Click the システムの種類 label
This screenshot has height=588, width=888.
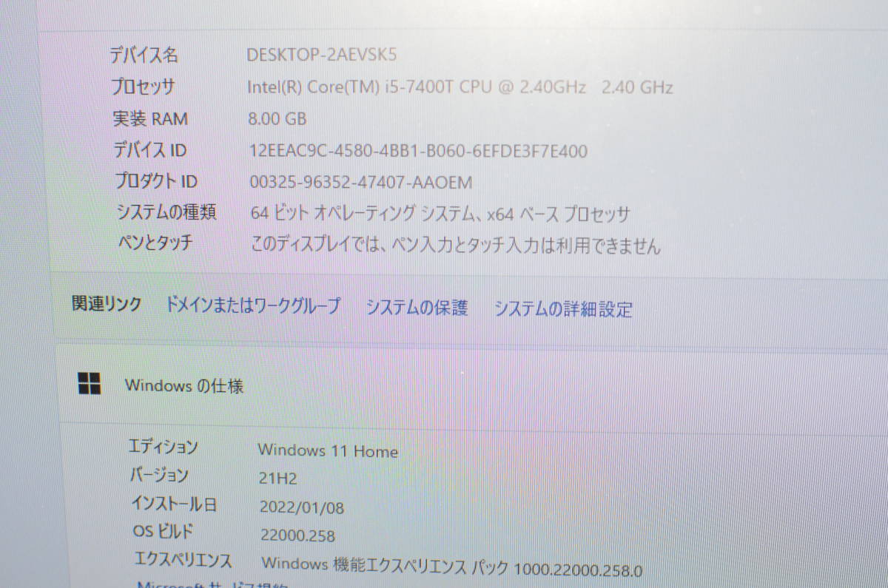166,212
